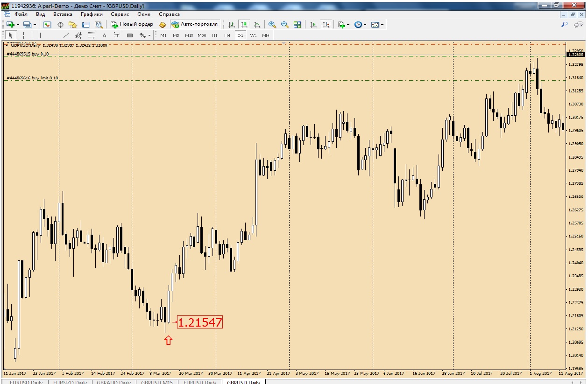Switch timeframe to H4

227,35
